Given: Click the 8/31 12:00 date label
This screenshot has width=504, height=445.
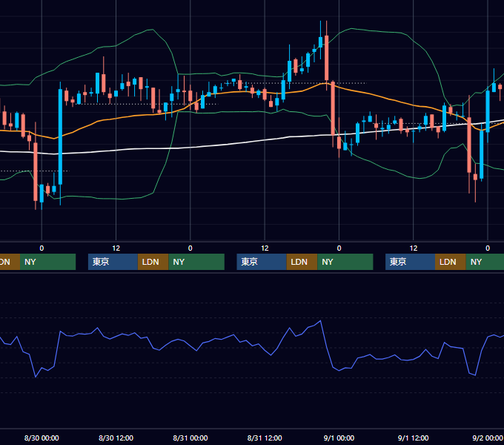Looking at the screenshot, I should pyautogui.click(x=265, y=438).
